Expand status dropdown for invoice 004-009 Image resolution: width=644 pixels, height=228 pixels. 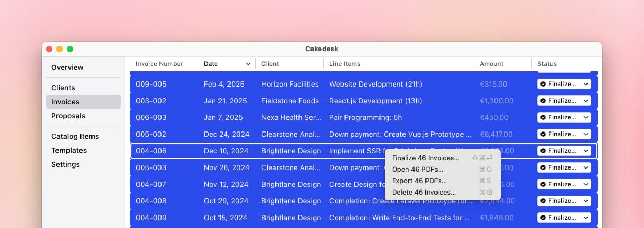coord(586,218)
